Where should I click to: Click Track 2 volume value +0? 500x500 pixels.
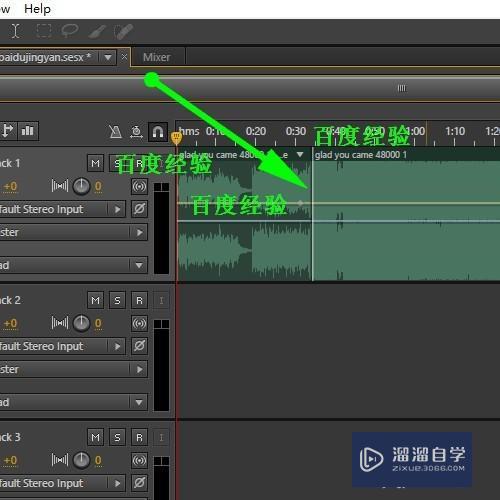pos(10,323)
